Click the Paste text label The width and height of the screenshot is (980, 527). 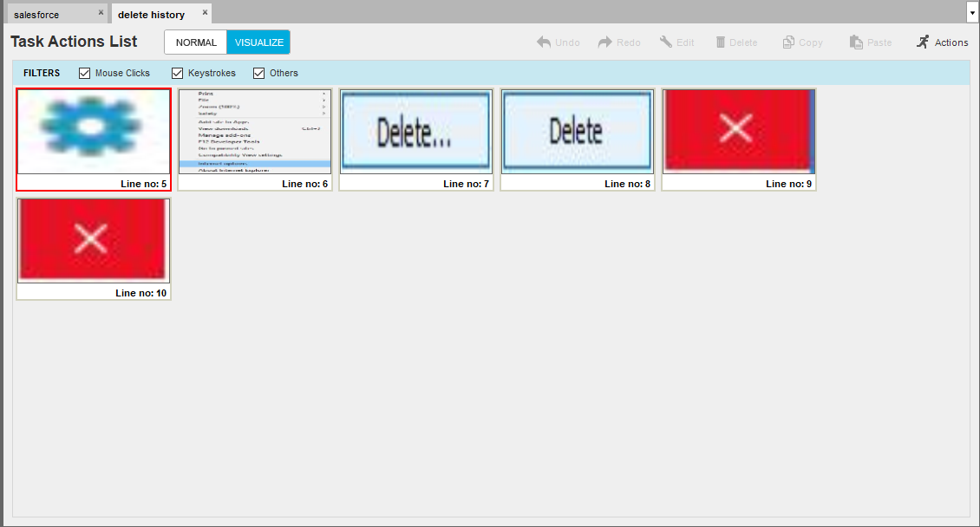[879, 42]
